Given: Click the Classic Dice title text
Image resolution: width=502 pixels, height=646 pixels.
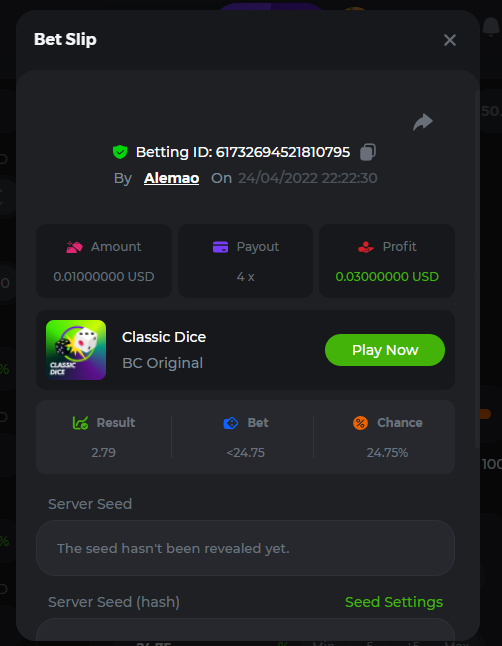Looking at the screenshot, I should pyautogui.click(x=164, y=337).
